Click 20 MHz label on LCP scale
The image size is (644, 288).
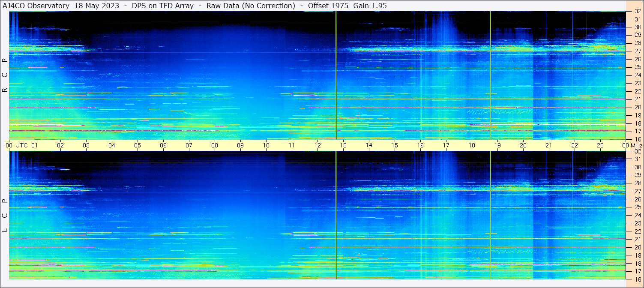pos(637,247)
